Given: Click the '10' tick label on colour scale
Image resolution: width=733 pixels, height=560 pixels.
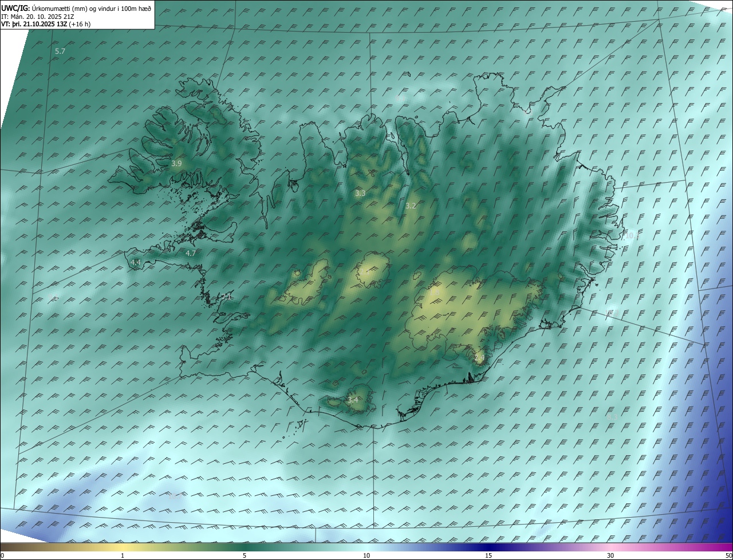Looking at the screenshot, I should coord(366,555).
